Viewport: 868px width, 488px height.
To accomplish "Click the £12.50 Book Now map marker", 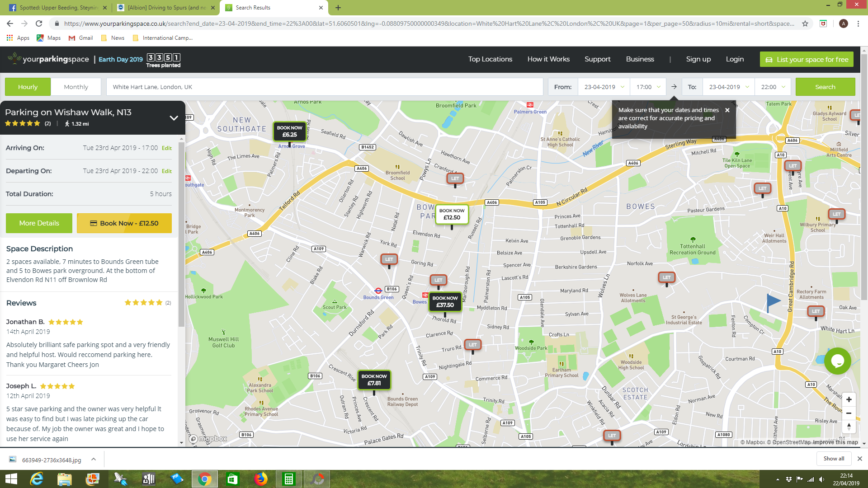I will tap(452, 214).
